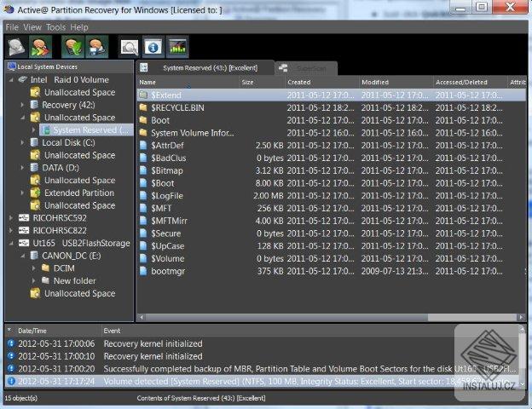Viewport: 532px width, 409px height.
Task: Click the disk QuickScan toolbar icon
Action: click(x=17, y=47)
